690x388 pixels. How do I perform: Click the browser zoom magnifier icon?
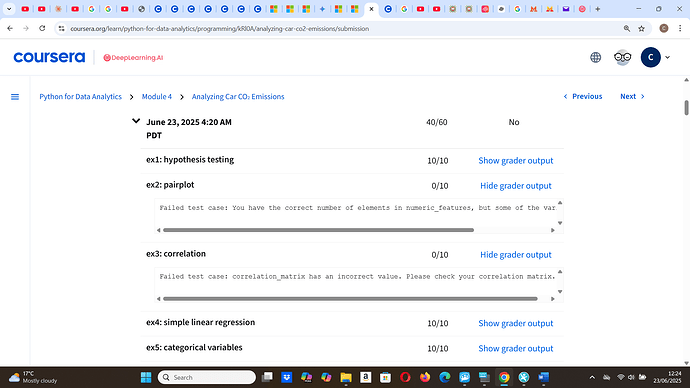point(627,29)
